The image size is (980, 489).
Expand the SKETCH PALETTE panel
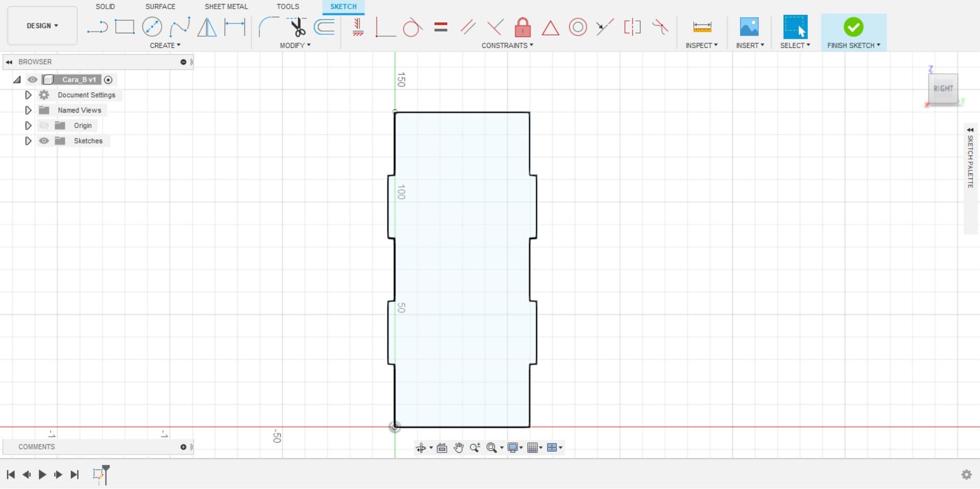click(970, 130)
